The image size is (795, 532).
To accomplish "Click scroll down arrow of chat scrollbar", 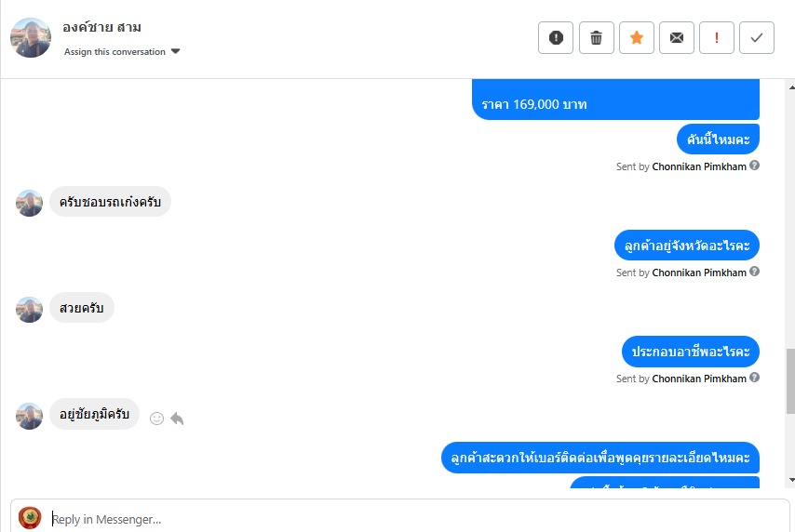I will pyautogui.click(x=791, y=479).
